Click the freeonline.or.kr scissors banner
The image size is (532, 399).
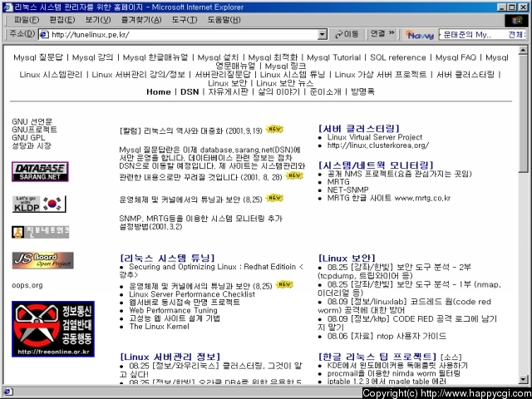pyautogui.click(x=53, y=329)
